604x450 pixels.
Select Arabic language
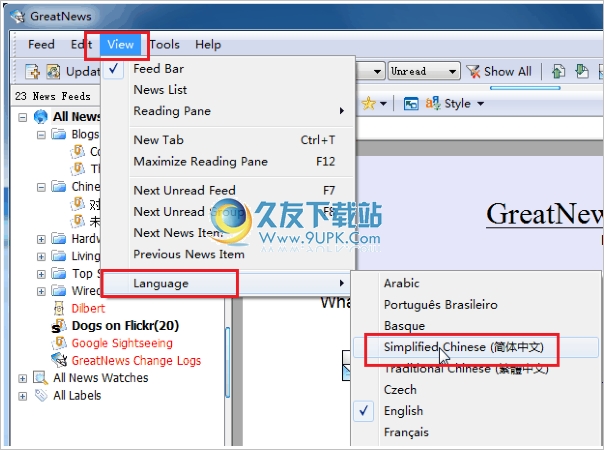(476, 284)
